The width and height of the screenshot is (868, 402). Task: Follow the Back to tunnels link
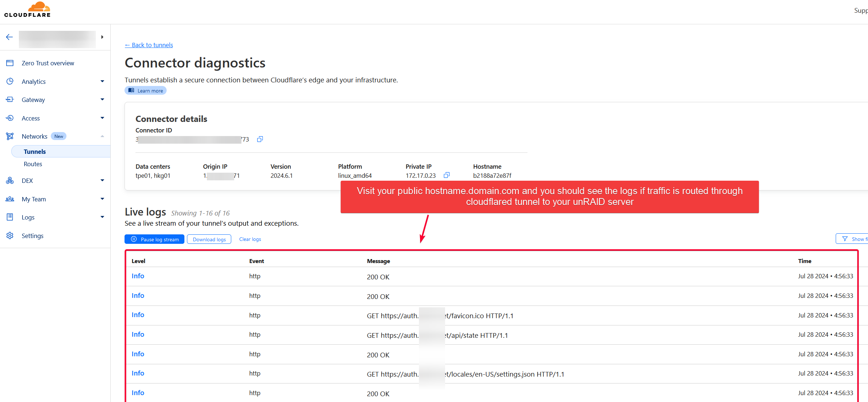coord(149,45)
